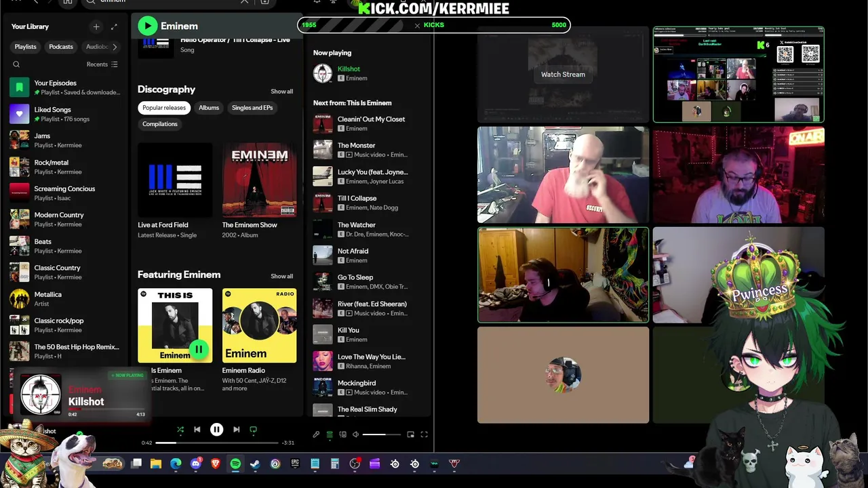The image size is (868, 488).
Task: Open Screaming Concious playlist
Action: (65, 192)
